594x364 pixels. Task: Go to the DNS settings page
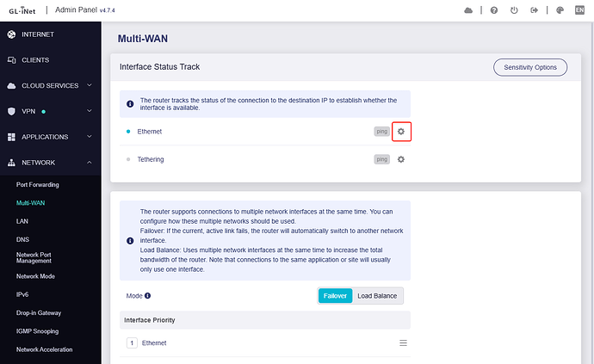23,240
